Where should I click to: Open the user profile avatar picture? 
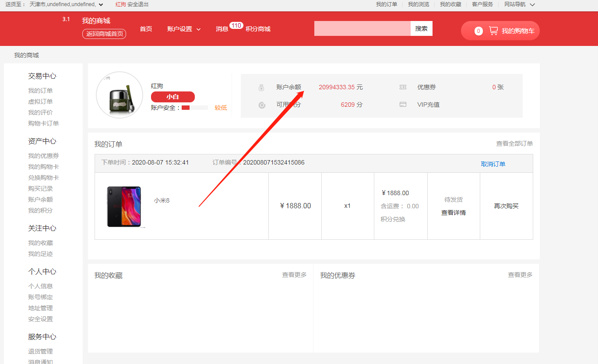(x=119, y=95)
